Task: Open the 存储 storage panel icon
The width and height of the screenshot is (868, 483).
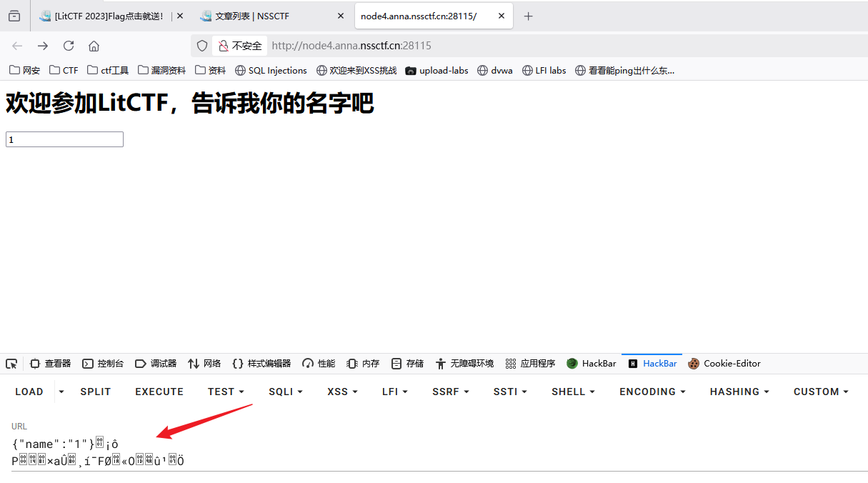Action: click(x=406, y=363)
